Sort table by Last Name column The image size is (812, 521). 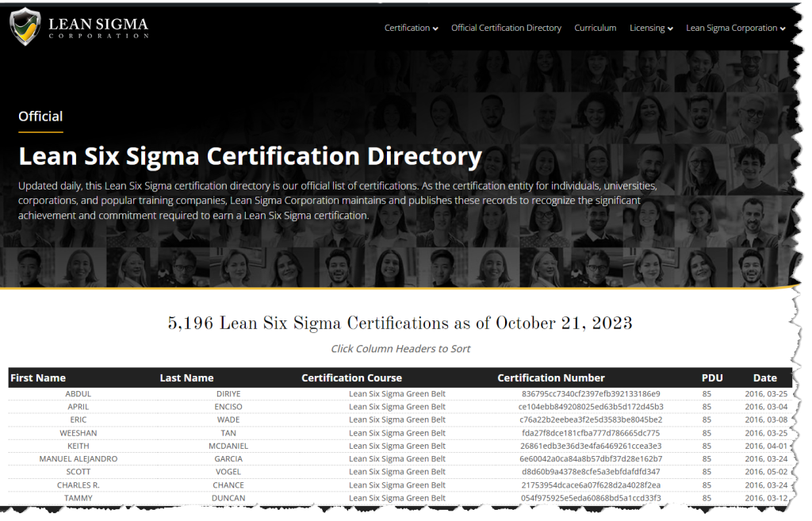coord(186,377)
